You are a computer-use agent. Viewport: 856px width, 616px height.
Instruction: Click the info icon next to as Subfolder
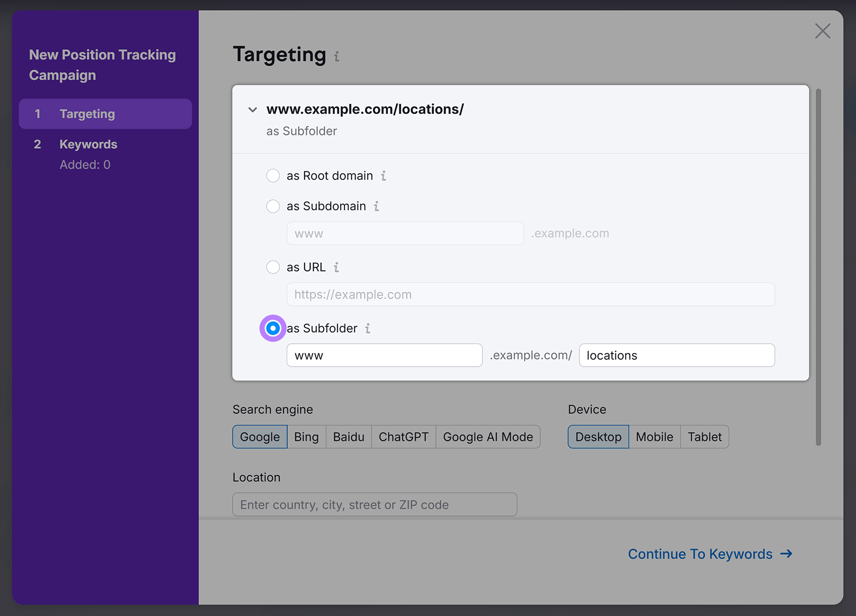368,329
